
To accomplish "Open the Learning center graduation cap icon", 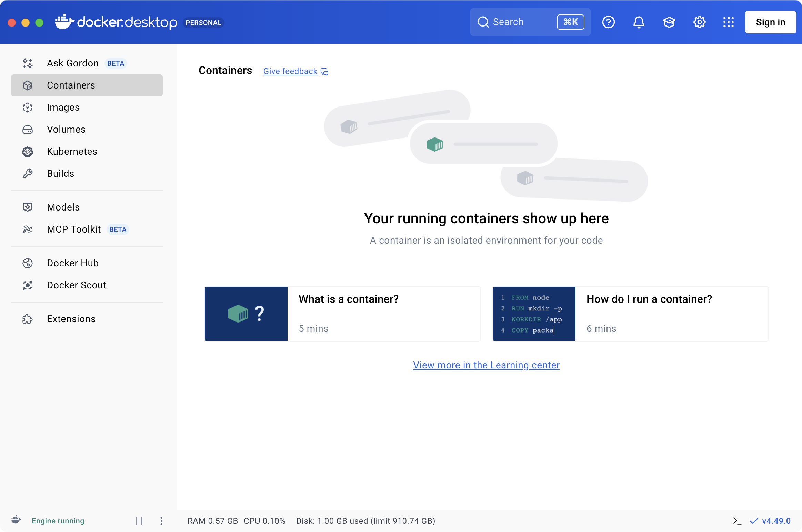I will 669,22.
